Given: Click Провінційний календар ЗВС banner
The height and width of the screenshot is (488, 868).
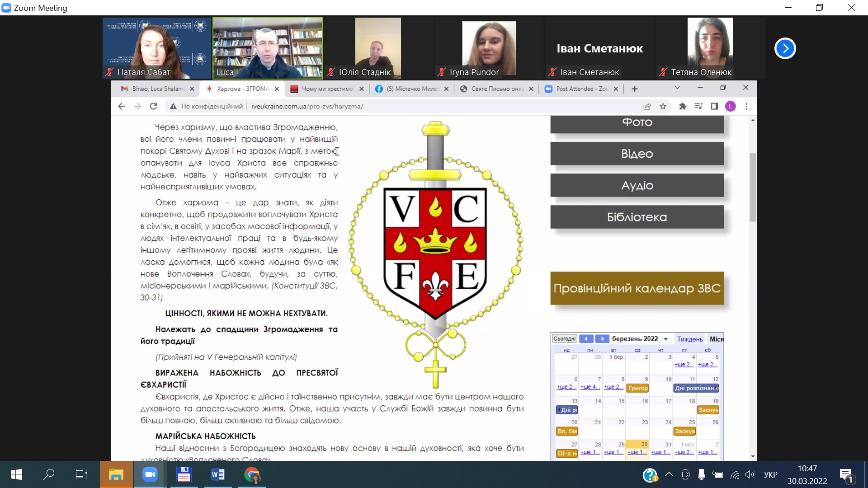Looking at the screenshot, I should pos(637,288).
